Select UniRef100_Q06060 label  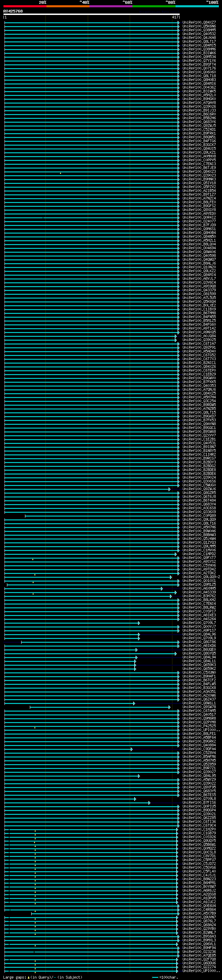pyautogui.click(x=199, y=72)
